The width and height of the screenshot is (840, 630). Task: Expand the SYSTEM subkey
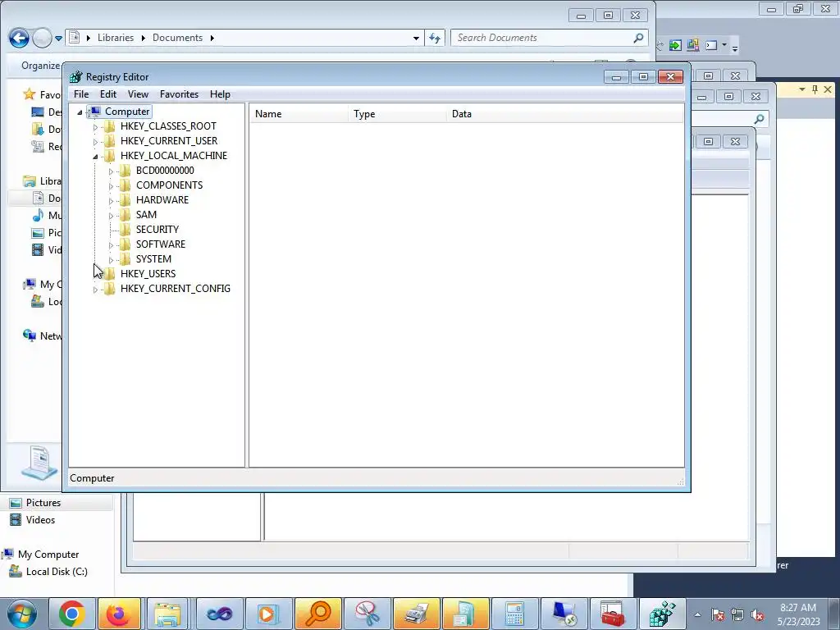(111, 260)
